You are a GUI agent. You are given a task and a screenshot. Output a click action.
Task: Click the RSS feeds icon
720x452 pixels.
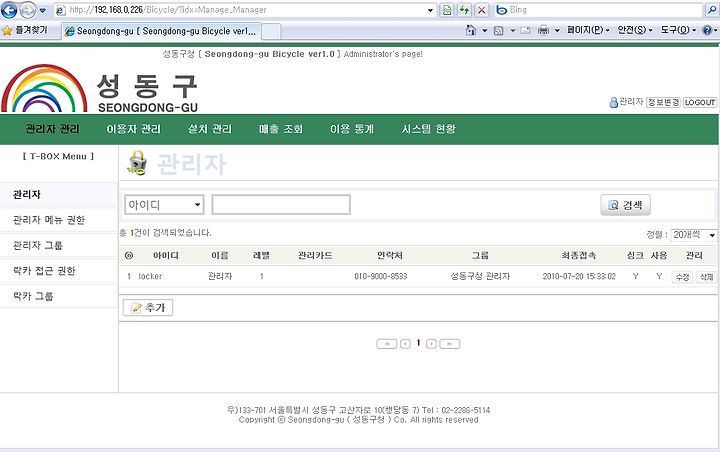click(499, 30)
